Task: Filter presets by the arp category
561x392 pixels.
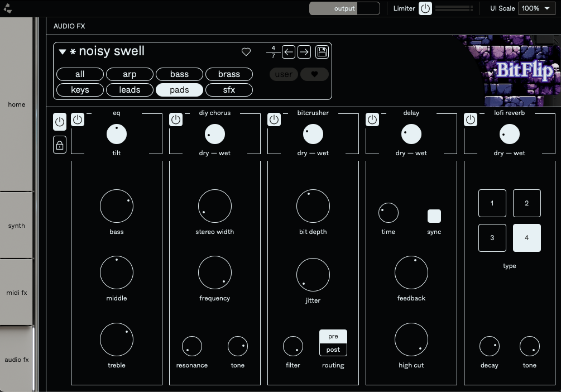Action: (130, 74)
